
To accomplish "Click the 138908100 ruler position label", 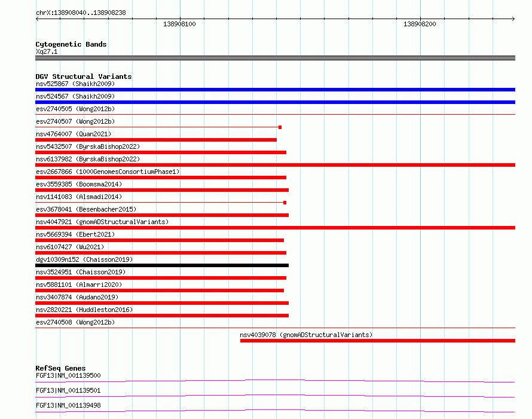I will (x=179, y=24).
